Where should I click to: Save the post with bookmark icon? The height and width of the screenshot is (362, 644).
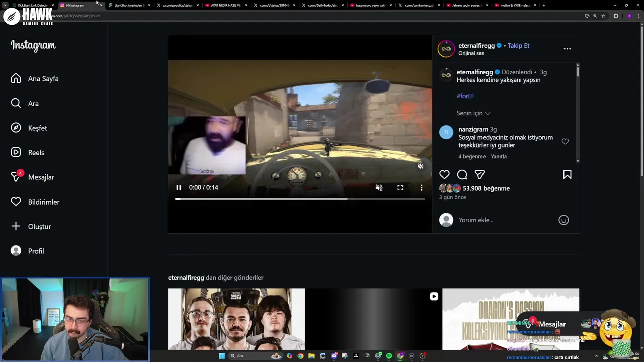(567, 175)
